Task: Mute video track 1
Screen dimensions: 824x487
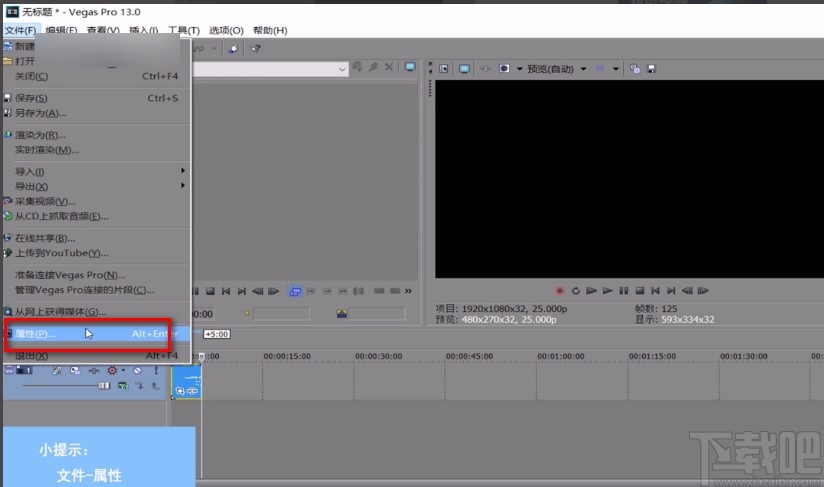Action: coord(138,371)
